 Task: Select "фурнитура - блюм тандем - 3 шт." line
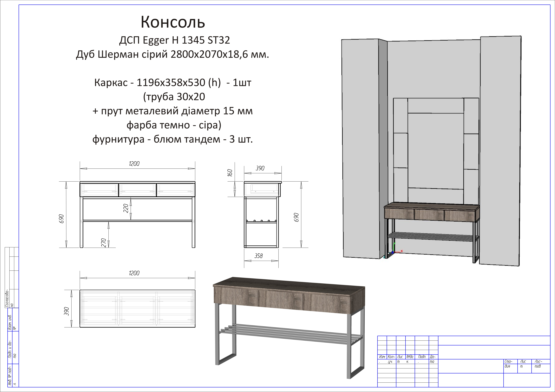coord(173,139)
